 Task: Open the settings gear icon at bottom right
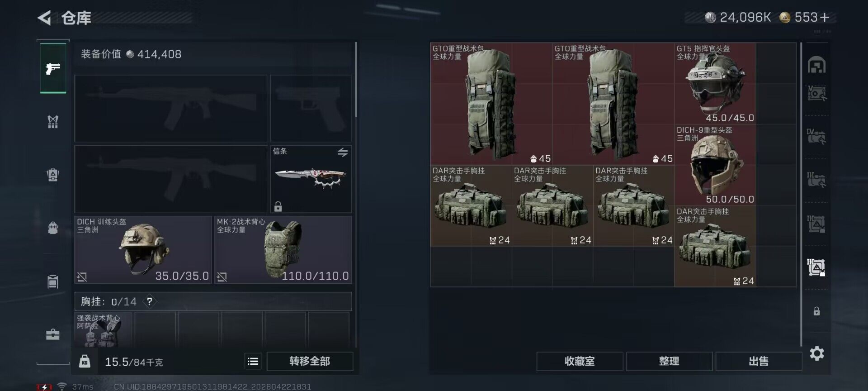tap(817, 353)
